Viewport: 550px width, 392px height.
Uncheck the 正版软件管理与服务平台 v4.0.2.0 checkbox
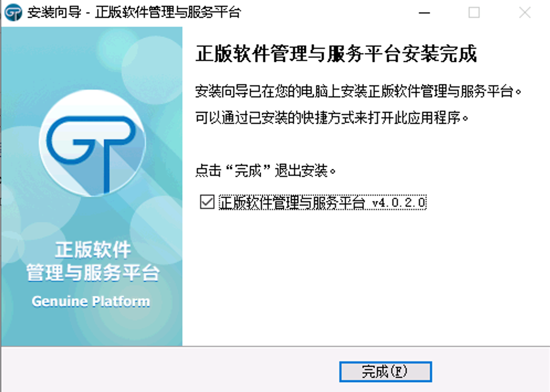click(207, 202)
